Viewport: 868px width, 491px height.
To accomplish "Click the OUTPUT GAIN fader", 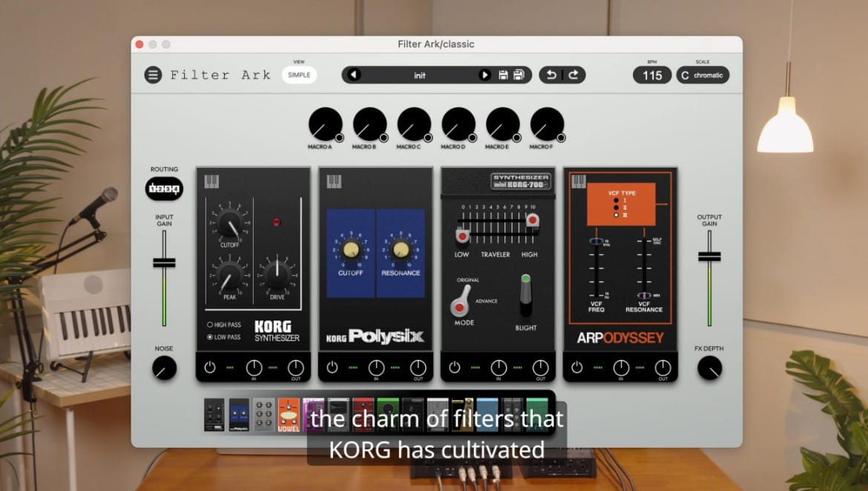I will click(709, 257).
